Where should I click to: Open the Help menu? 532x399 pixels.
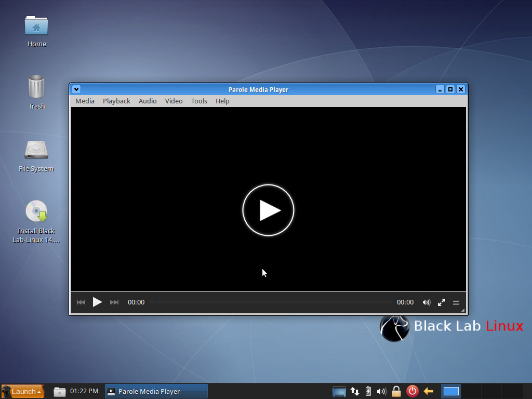222,101
